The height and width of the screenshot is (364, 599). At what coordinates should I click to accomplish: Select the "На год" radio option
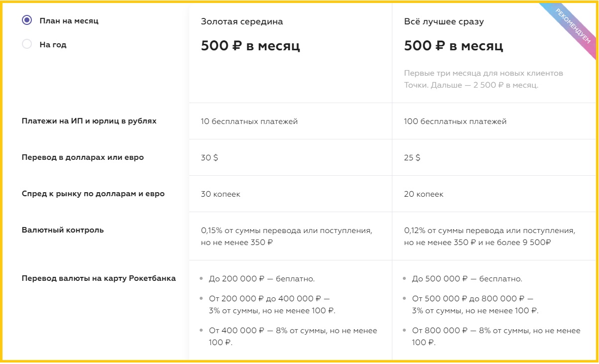point(27,44)
